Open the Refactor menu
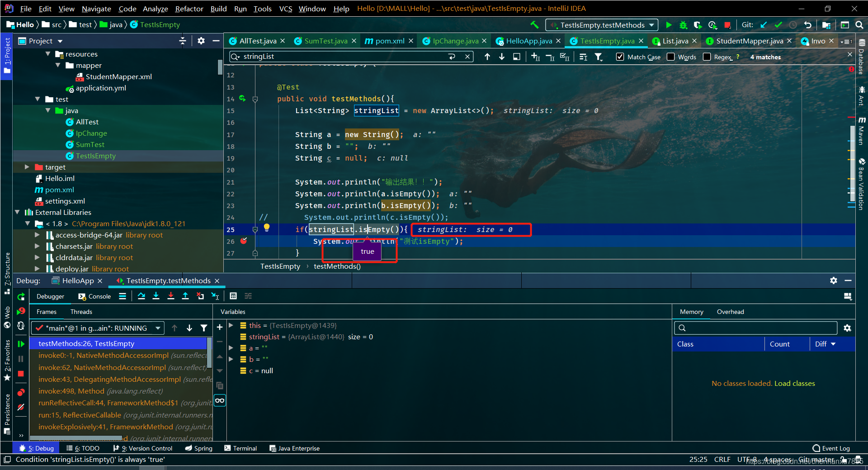The width and height of the screenshot is (868, 470). click(189, 8)
